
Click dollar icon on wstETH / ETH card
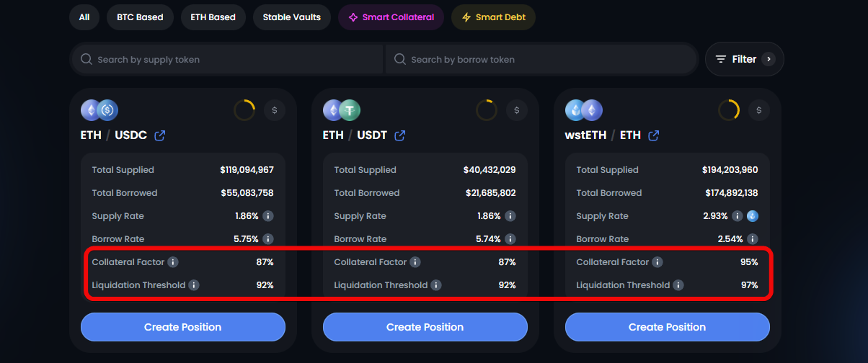(758, 110)
